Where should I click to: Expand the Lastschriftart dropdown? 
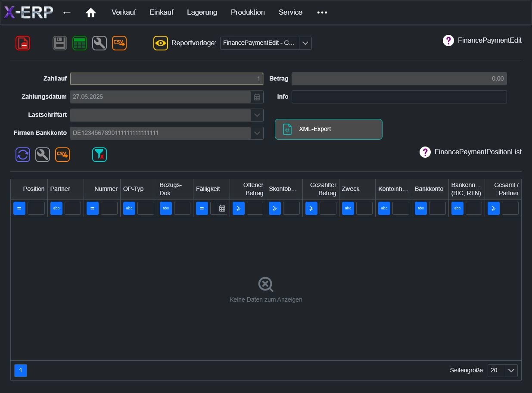pos(257,115)
